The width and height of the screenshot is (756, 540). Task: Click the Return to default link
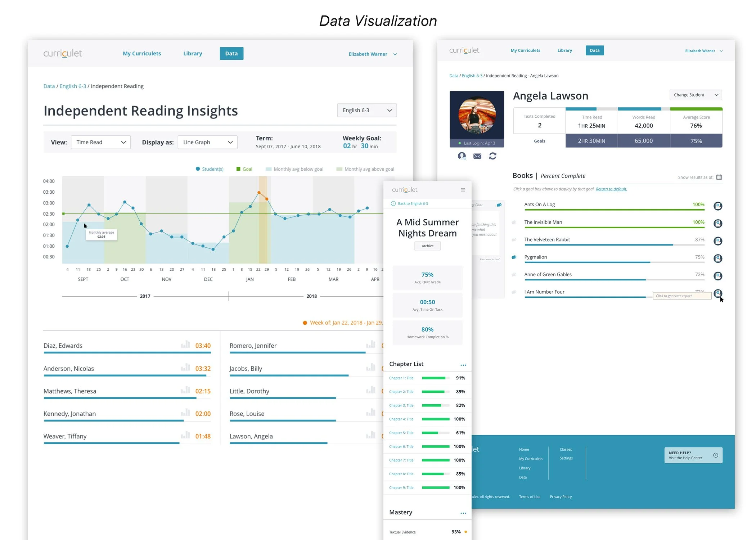click(x=611, y=189)
